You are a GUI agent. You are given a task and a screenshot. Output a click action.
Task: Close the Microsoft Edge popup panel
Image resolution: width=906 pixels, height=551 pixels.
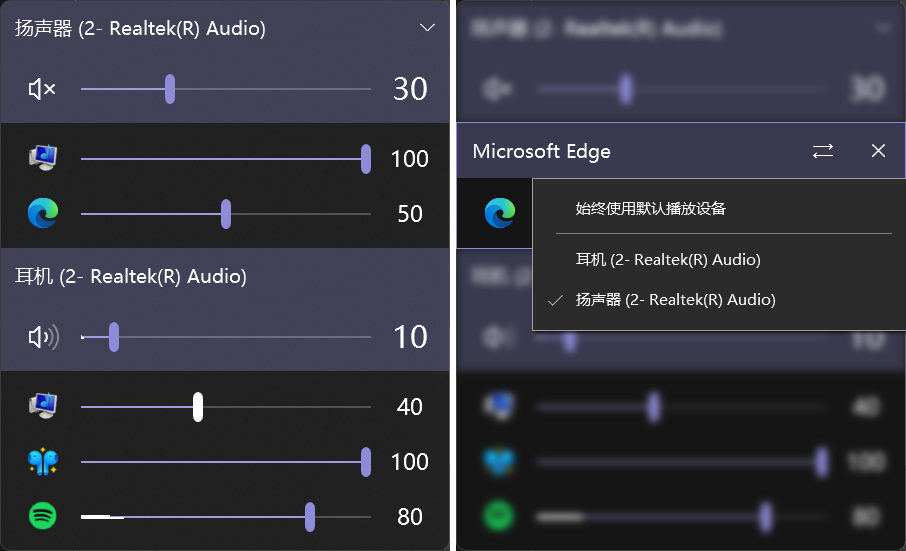coord(878,151)
